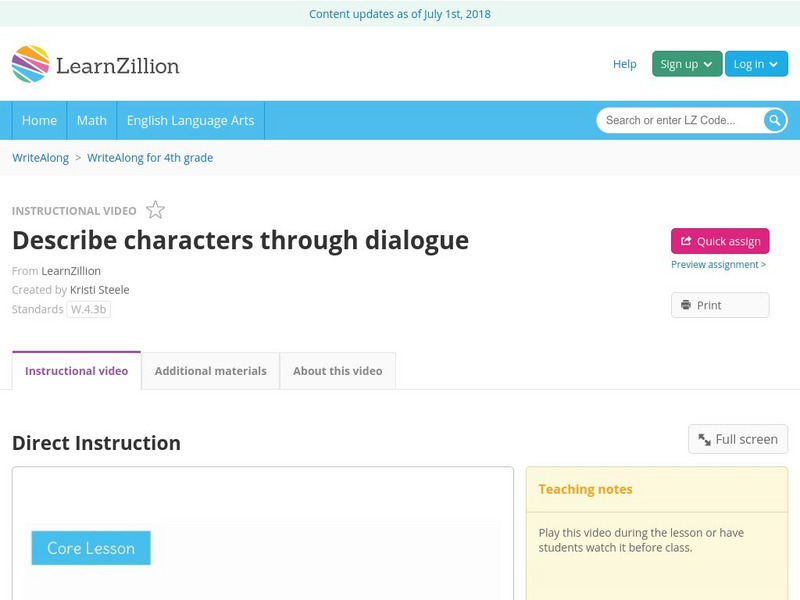The width and height of the screenshot is (800, 600).
Task: Click inside the search input field
Action: tap(680, 120)
